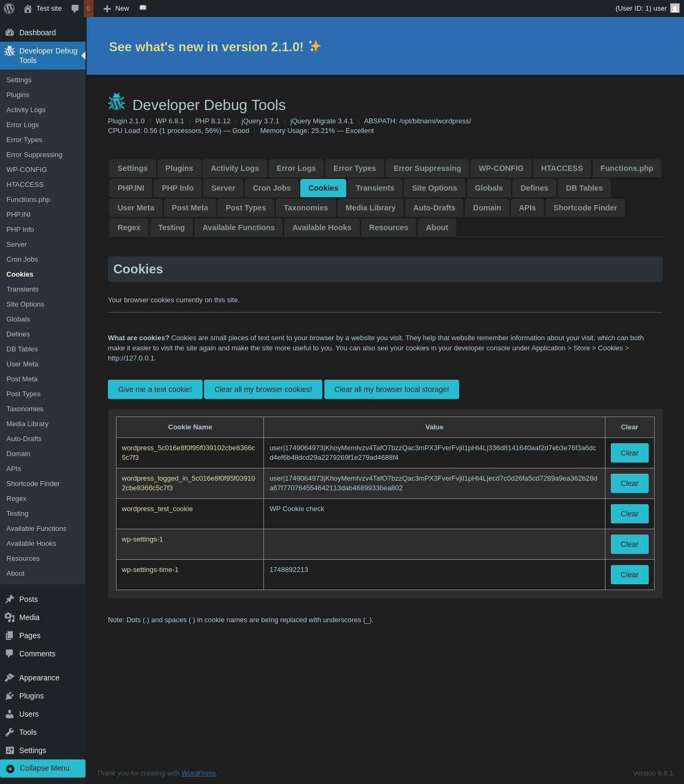Switch to the Error Logs tab
This screenshot has width=684, height=784.
tap(296, 168)
